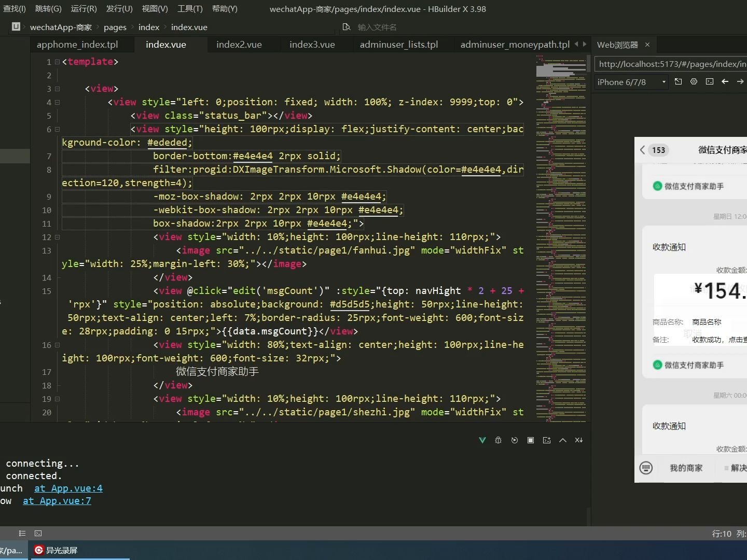Open the 发行(U) menu
The height and width of the screenshot is (560, 747).
coord(119,9)
